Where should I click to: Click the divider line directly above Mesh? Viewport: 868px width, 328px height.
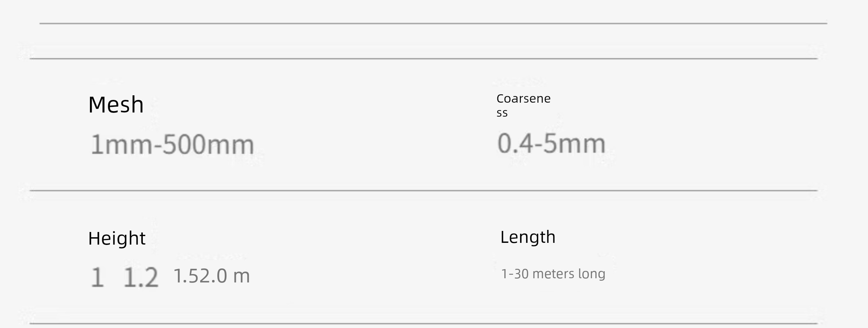(423, 59)
